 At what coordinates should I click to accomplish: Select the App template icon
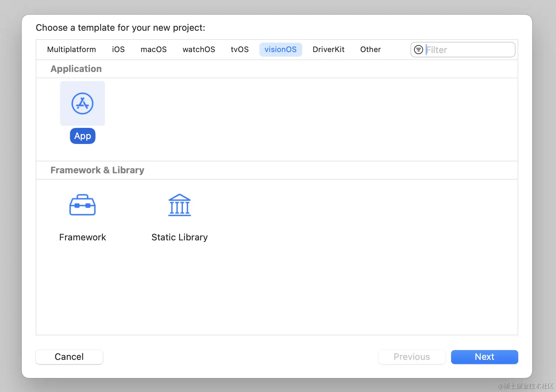(x=83, y=103)
